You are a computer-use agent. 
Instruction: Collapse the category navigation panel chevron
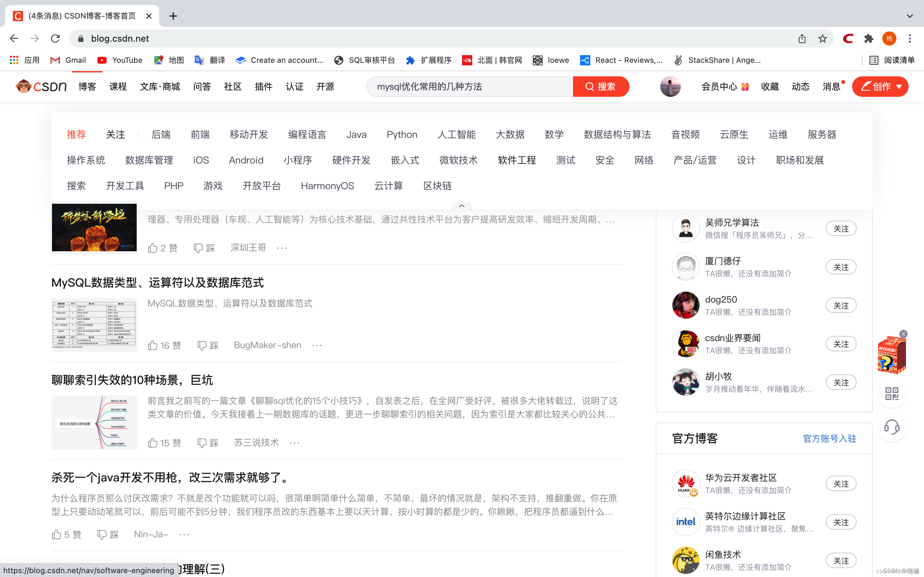tap(462, 206)
